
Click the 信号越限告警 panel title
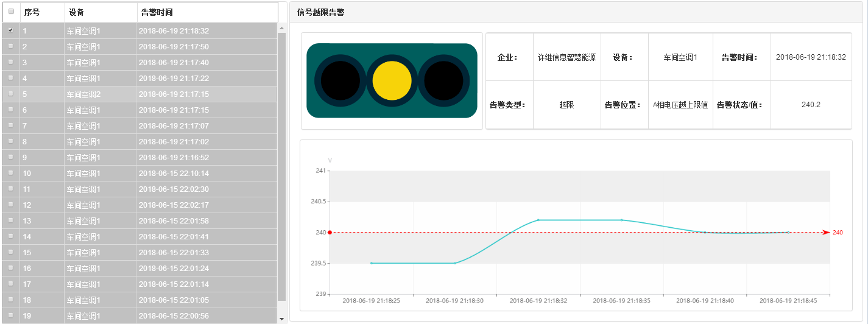click(x=320, y=12)
